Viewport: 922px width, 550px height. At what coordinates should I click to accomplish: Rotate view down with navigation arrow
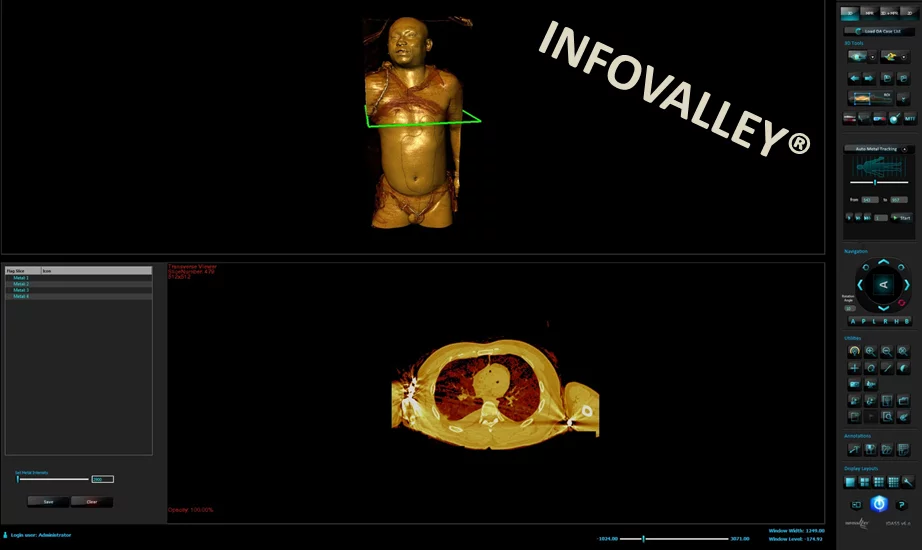(883, 308)
